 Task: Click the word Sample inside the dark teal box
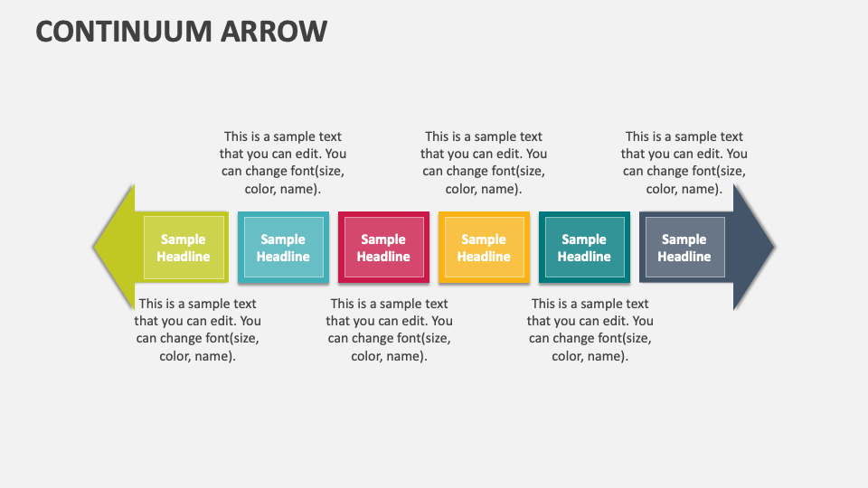(584, 239)
